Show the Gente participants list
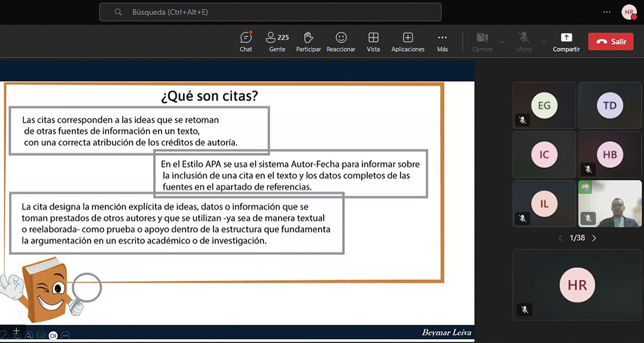644x343 pixels. click(277, 42)
